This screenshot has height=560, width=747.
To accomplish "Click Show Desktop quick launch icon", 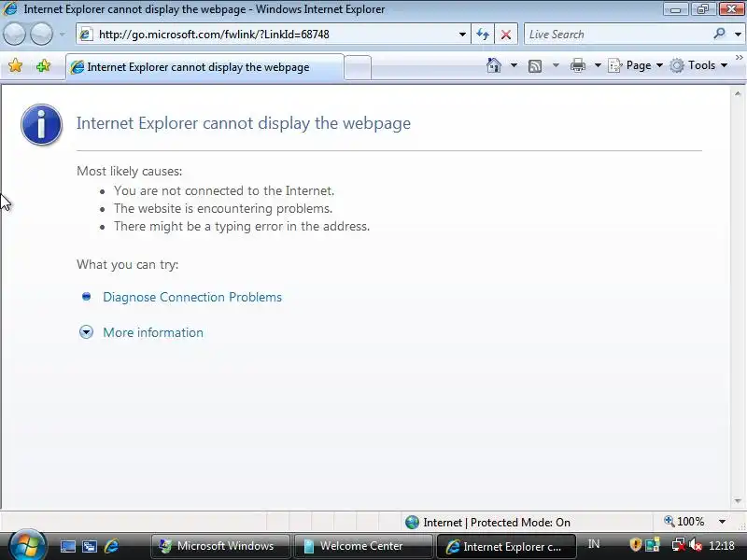I will click(67, 546).
